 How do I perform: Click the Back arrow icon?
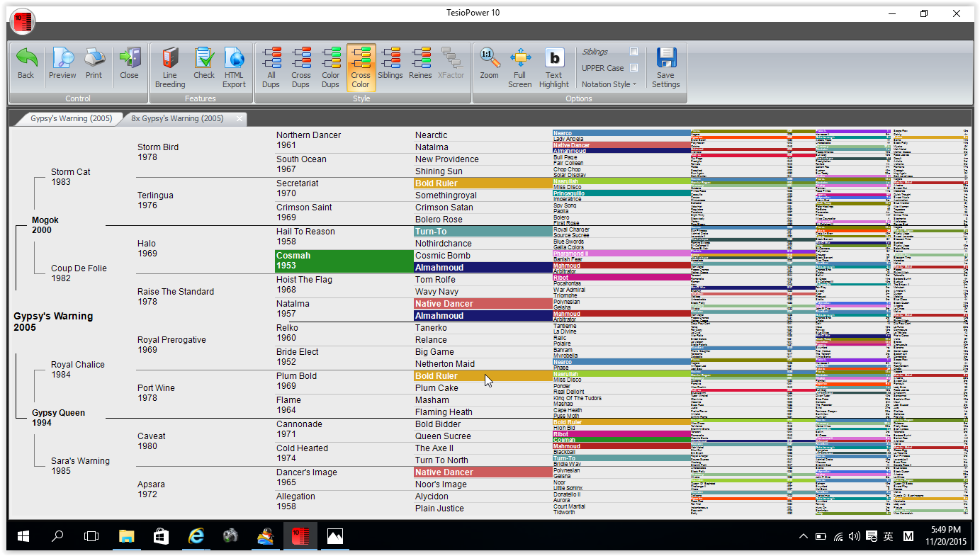click(x=26, y=57)
